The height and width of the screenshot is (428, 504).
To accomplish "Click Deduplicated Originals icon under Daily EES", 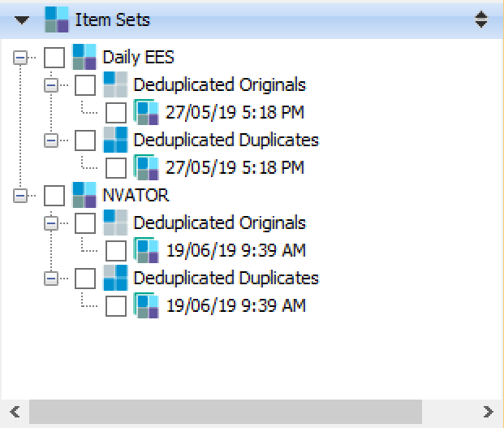I will tap(115, 84).
